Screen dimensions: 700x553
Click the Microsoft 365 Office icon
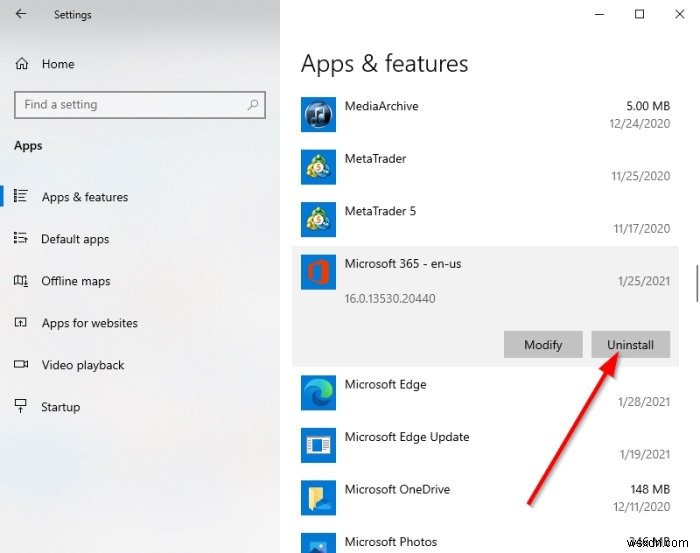coord(318,272)
